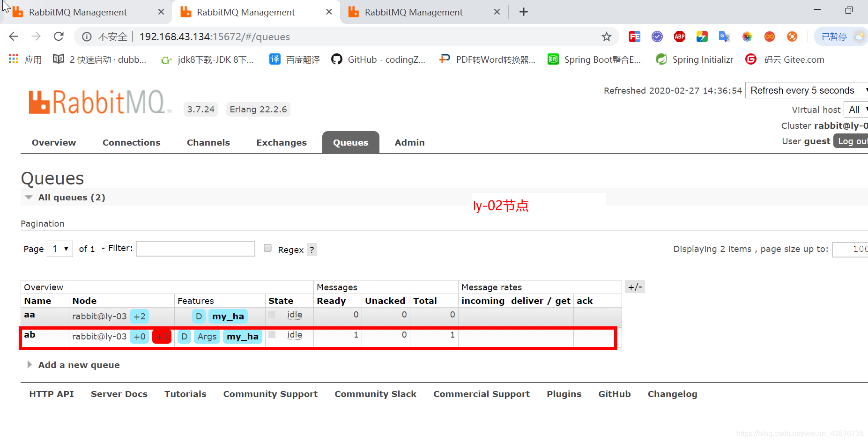
Task: Click the RabbitMQ logo
Action: pyautogui.click(x=100, y=102)
